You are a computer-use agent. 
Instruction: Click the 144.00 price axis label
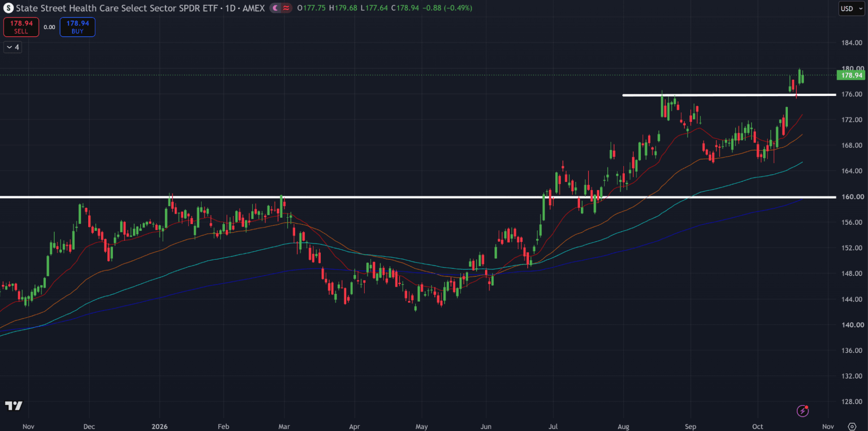(x=851, y=299)
